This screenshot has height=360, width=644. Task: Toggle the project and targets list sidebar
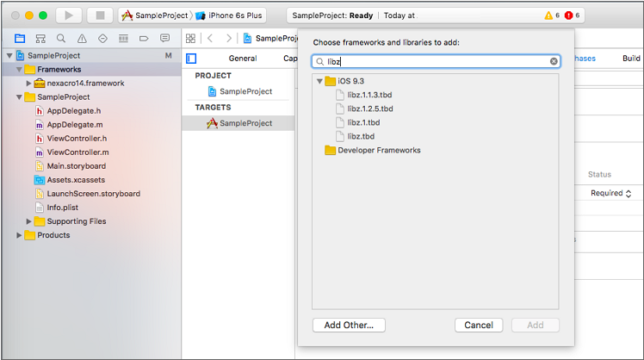pos(191,59)
